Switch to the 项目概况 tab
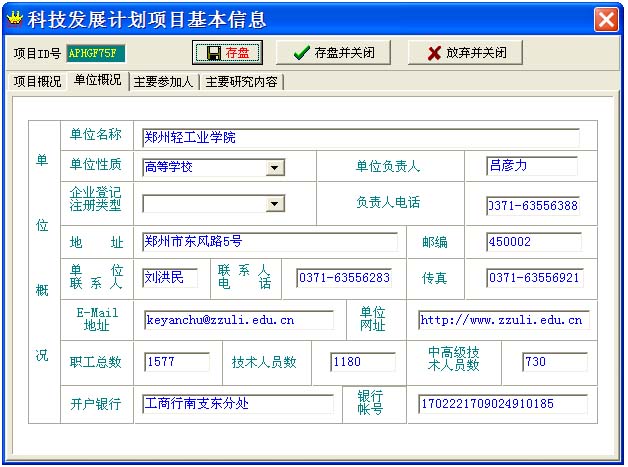 pyautogui.click(x=36, y=82)
